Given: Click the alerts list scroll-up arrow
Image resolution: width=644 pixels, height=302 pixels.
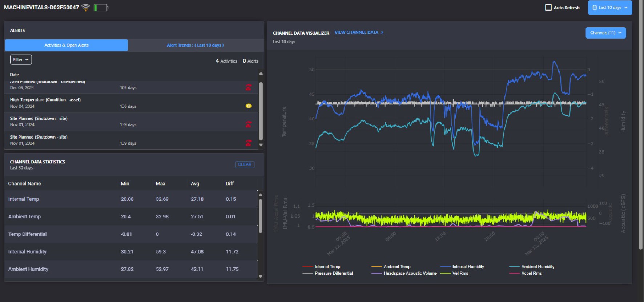Looking at the screenshot, I should pos(261,74).
